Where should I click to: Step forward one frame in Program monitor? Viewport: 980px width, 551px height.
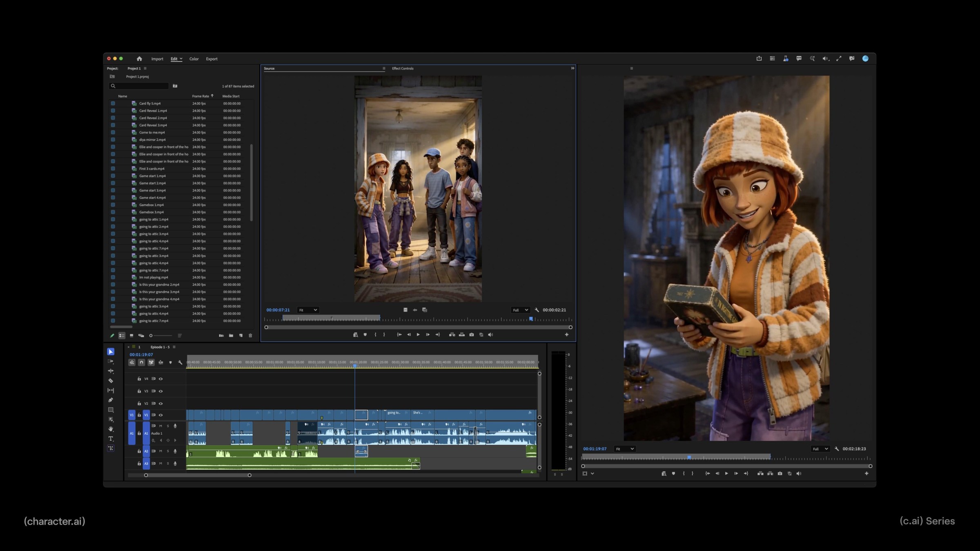pos(736,473)
